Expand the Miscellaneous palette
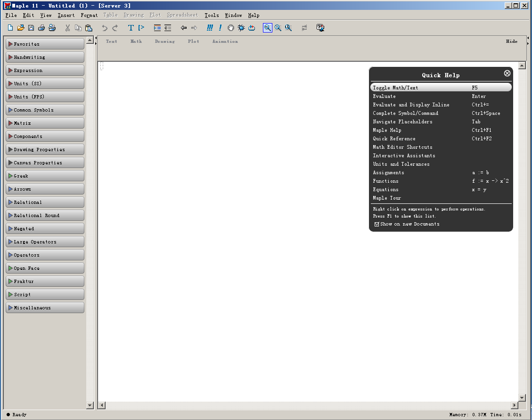 [x=45, y=308]
